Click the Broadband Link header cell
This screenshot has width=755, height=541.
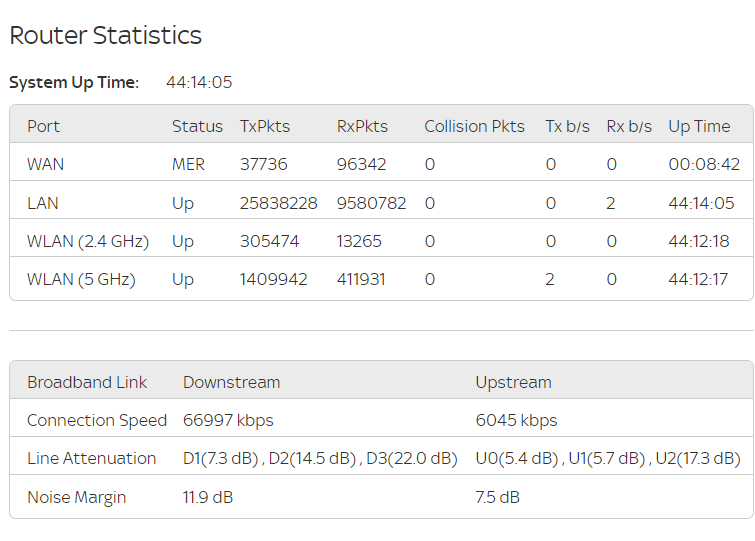tap(87, 382)
